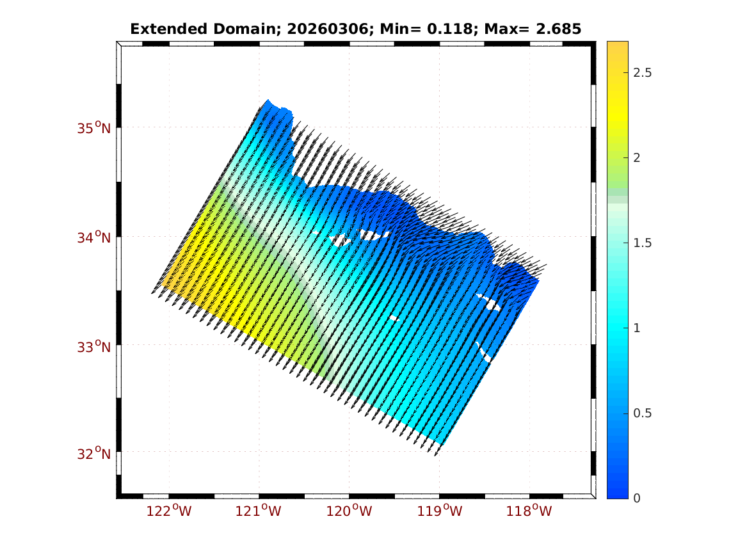This screenshot has height=560, width=747.
Task: Click the 121°W longitude label
Action: [259, 511]
